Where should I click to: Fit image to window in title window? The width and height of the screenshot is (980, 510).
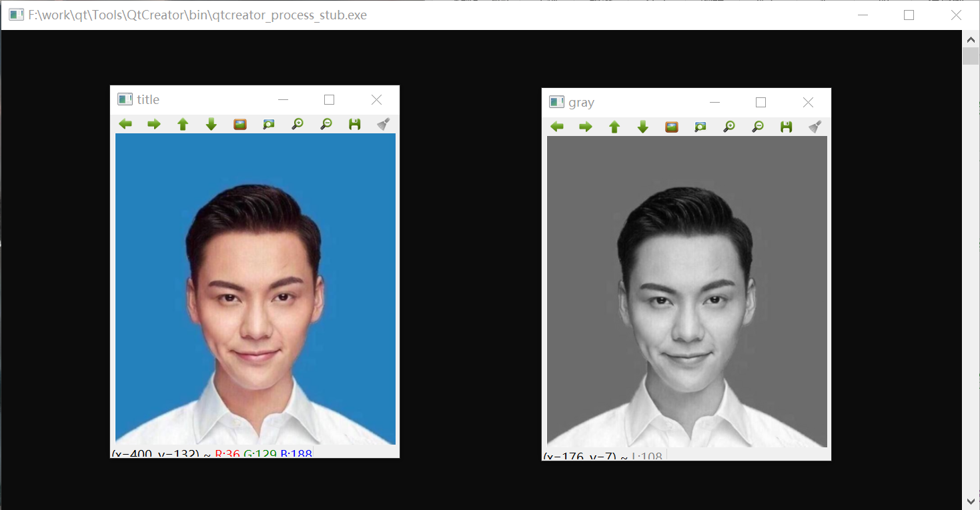269,124
